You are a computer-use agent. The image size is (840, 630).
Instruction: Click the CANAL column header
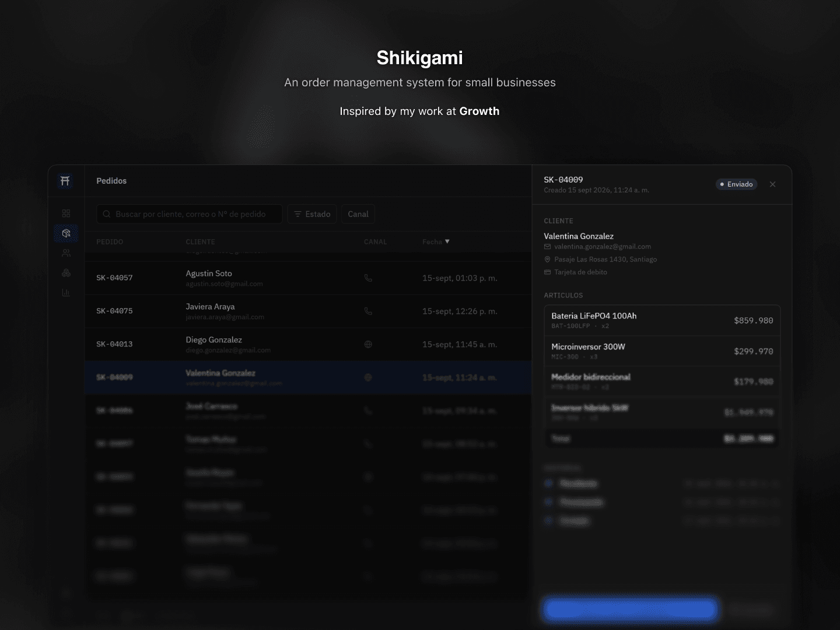coord(375,242)
